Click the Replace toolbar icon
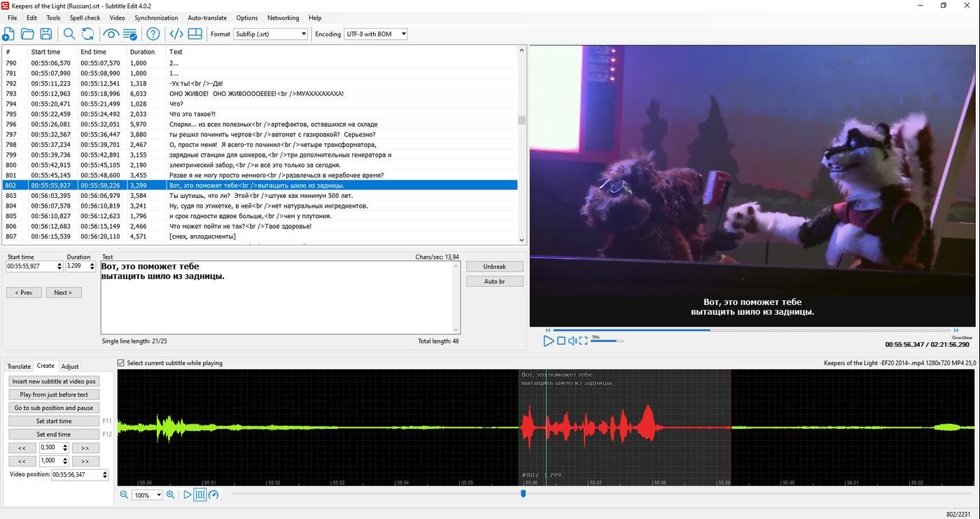Viewport: 980px width, 519px height. pyautogui.click(x=87, y=34)
